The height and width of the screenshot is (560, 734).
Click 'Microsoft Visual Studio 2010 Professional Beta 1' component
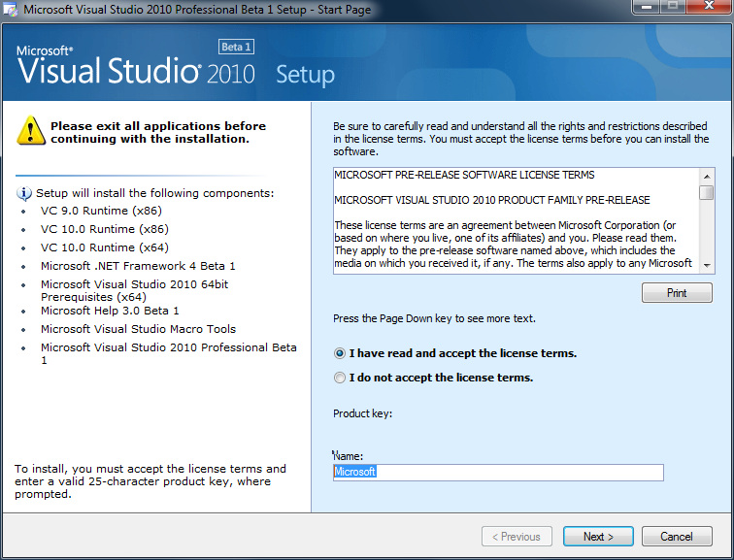tap(169, 353)
